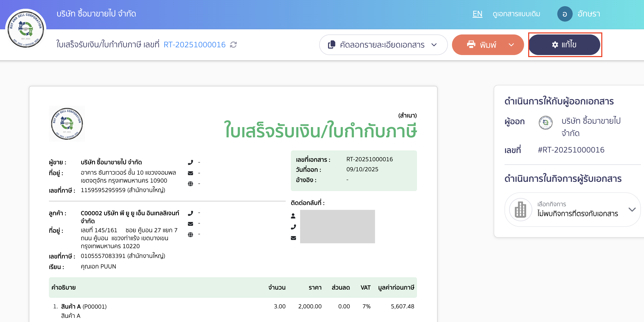The height and width of the screenshot is (322, 644).
Task: Switch the language to EN
Action: tap(477, 14)
